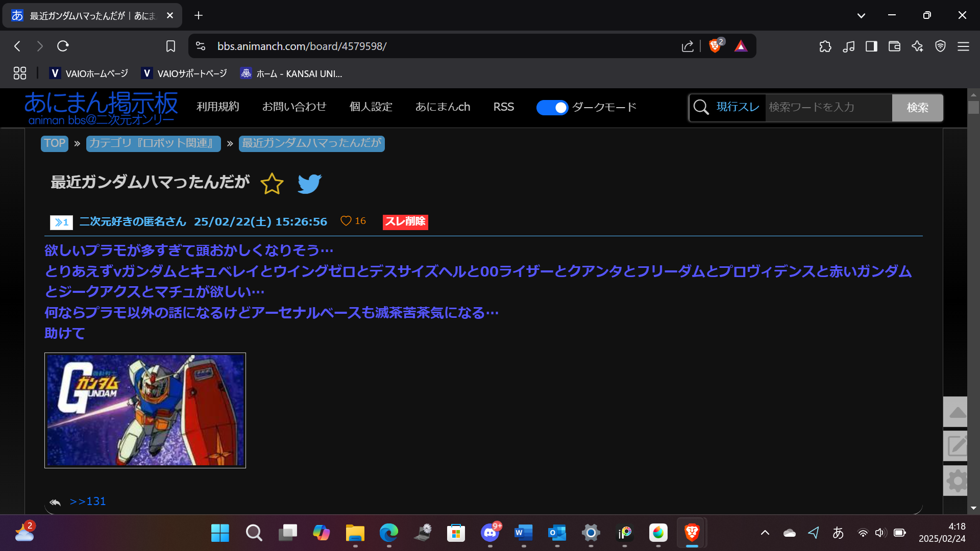
Task: Open the Gundam thumbnail image
Action: pos(145,410)
